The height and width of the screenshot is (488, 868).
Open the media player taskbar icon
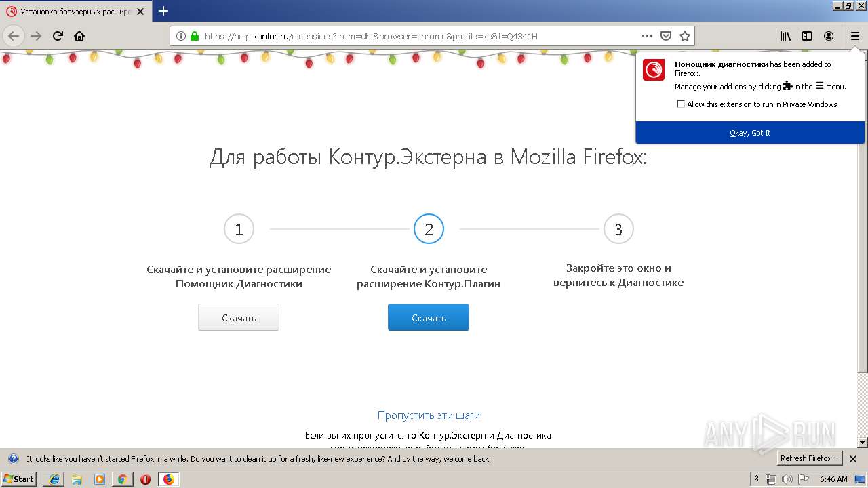[x=100, y=479]
